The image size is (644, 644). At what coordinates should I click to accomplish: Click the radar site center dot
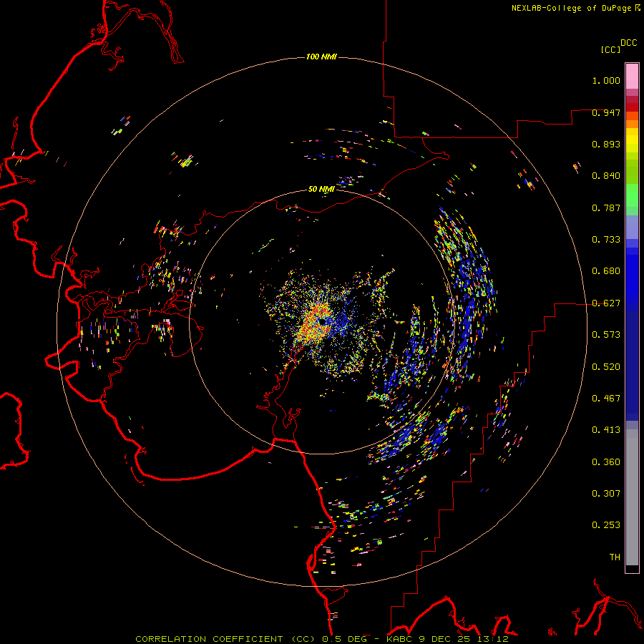click(x=323, y=321)
